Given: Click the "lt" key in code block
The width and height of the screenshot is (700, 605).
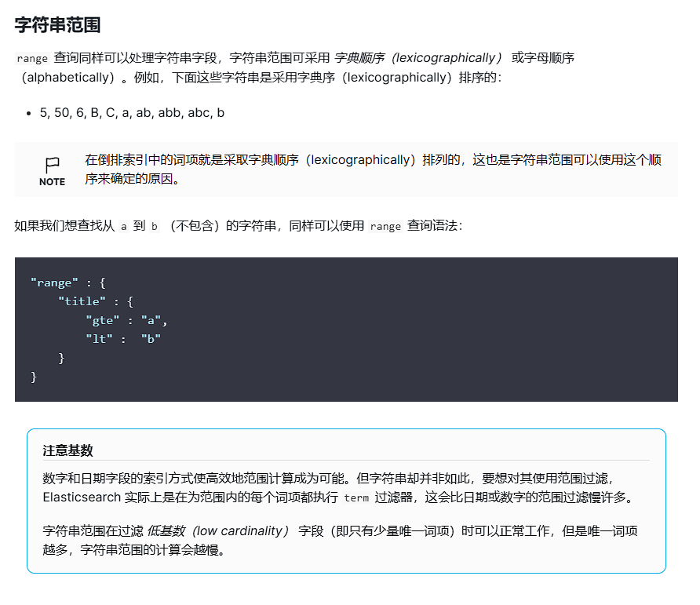Looking at the screenshot, I should tap(100, 338).
